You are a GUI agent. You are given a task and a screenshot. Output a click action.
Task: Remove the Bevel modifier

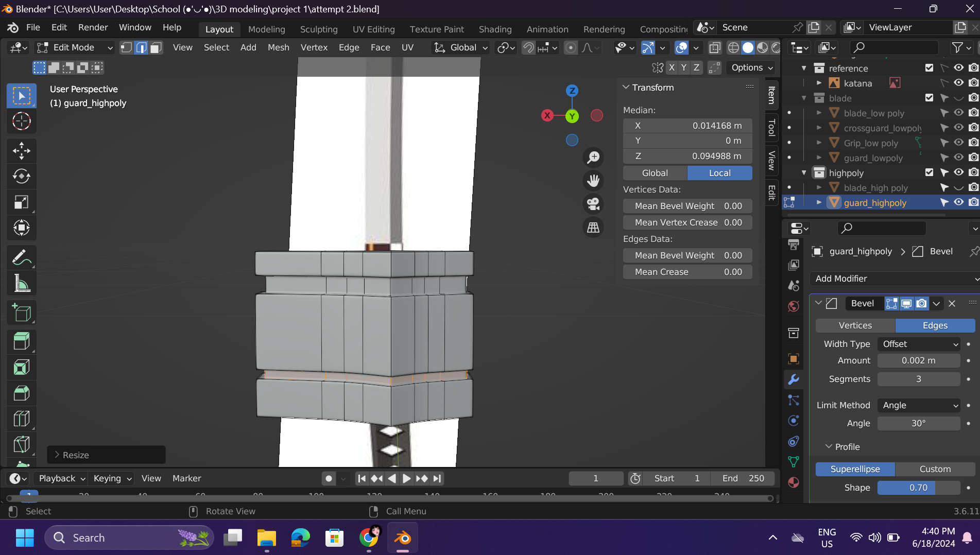[952, 303]
